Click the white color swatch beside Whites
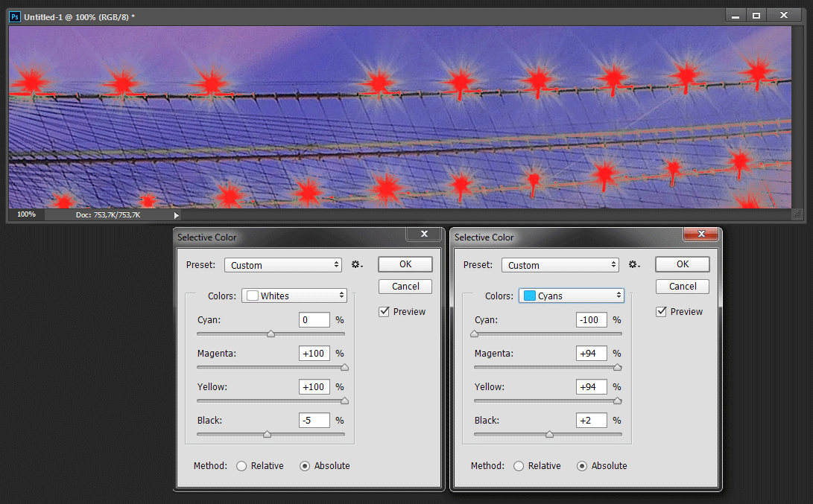813x504 pixels. (253, 296)
